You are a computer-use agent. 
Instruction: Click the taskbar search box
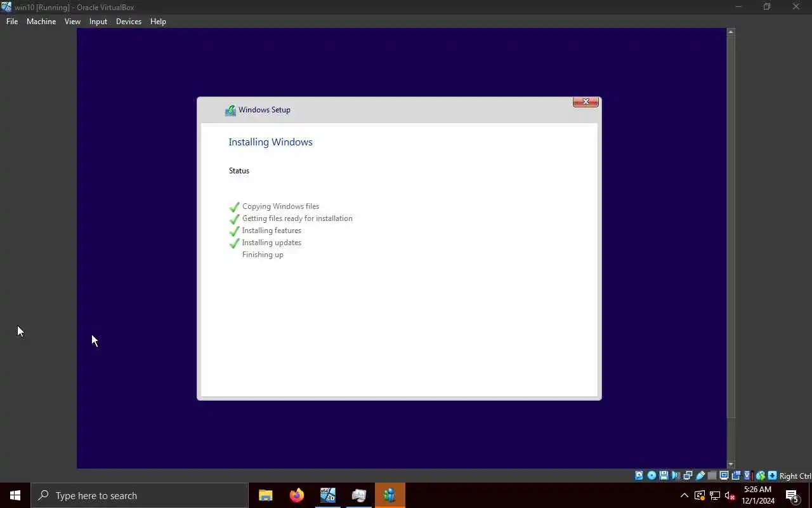[x=140, y=495]
